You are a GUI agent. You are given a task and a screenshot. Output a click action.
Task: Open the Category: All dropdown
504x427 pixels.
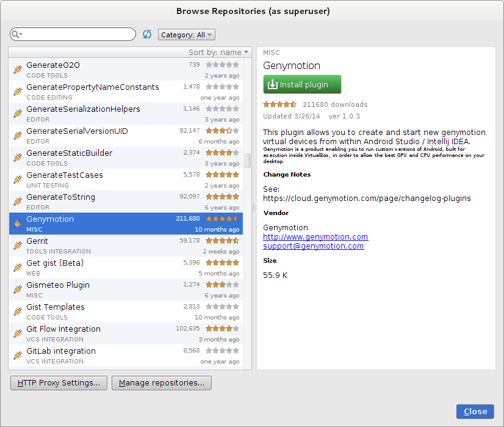coord(187,34)
